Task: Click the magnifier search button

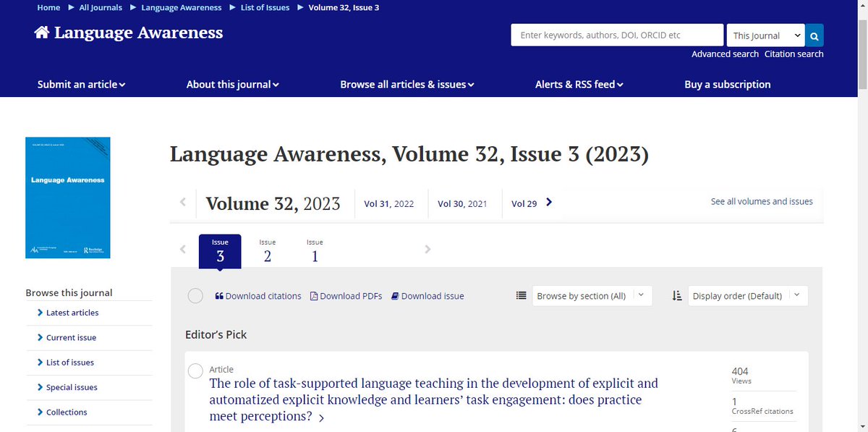Action: coord(814,35)
